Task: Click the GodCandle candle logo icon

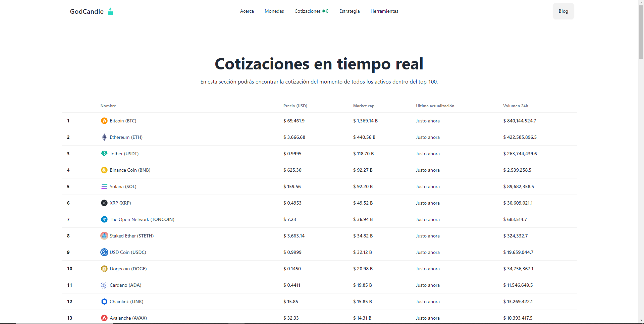Action: click(x=110, y=11)
